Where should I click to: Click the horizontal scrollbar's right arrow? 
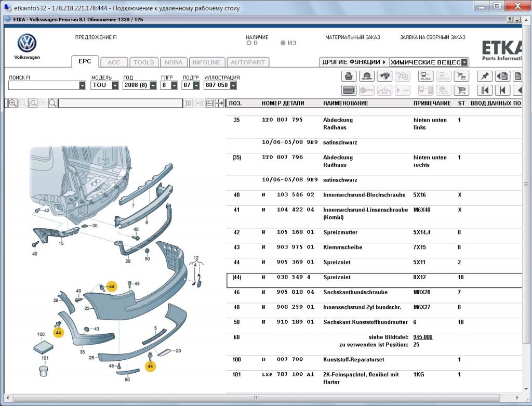[x=517, y=398]
